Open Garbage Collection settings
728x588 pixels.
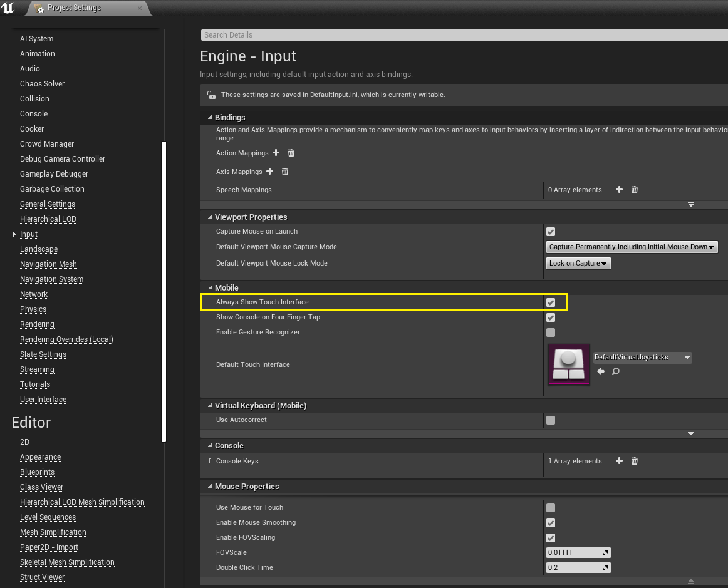coord(52,189)
